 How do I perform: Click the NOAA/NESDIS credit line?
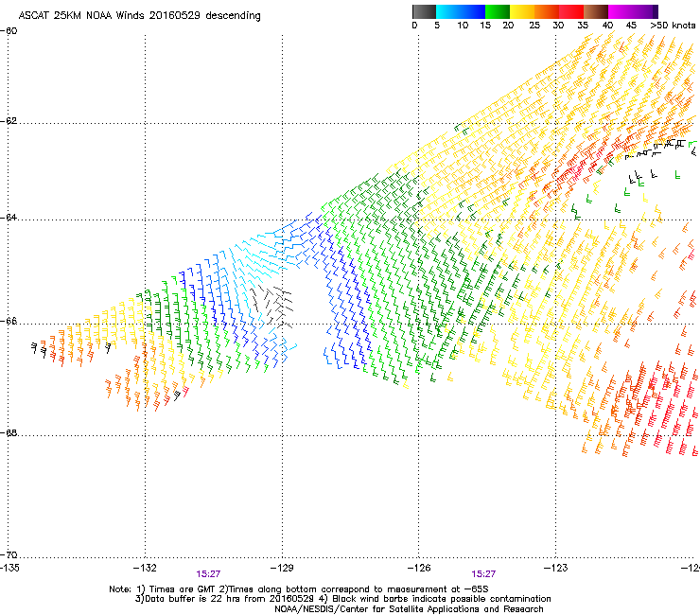point(409,609)
